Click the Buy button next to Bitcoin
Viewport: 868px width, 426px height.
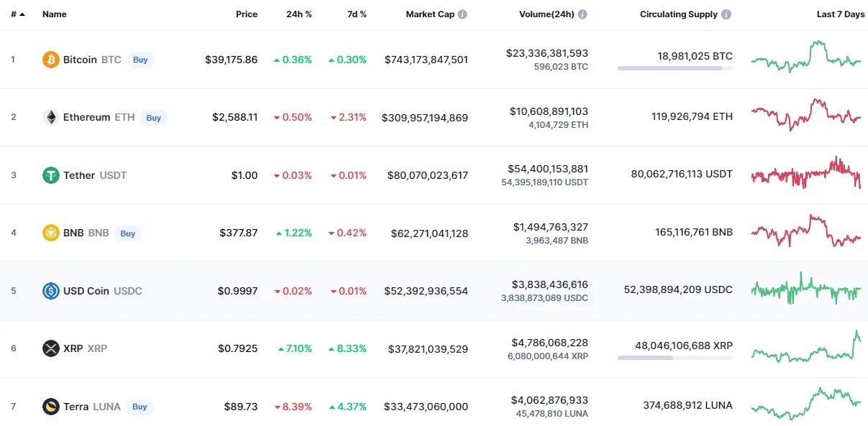coord(140,60)
